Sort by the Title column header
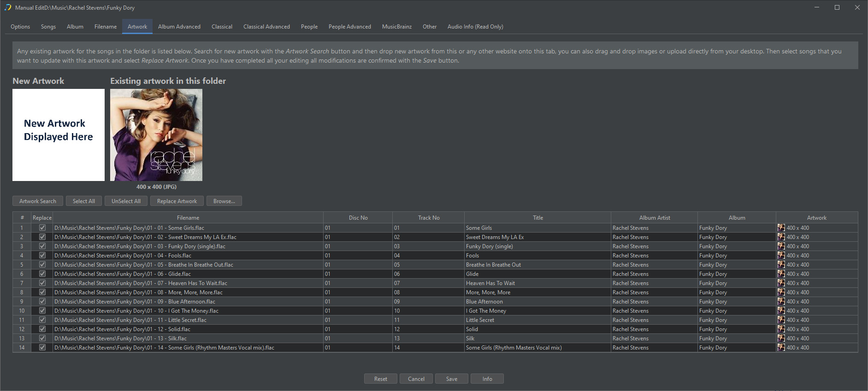The width and height of the screenshot is (868, 391). click(x=537, y=218)
